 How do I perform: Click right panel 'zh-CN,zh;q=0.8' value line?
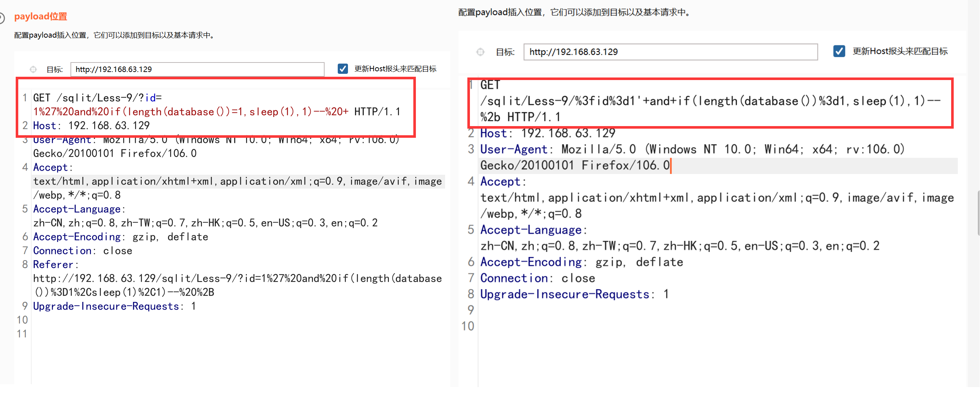(680, 246)
